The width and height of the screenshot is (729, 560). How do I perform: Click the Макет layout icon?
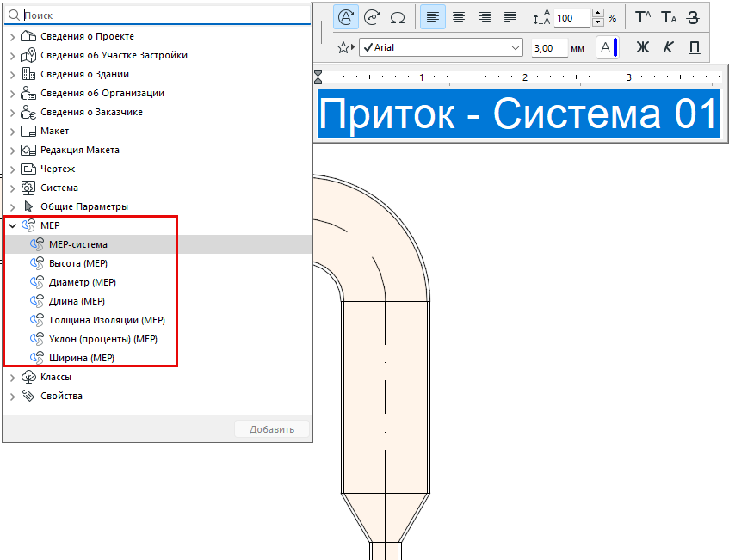(x=28, y=131)
